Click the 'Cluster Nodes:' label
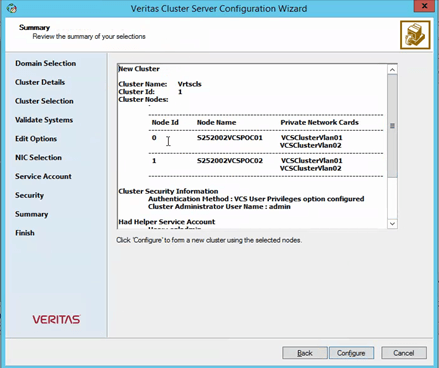 pos(143,99)
